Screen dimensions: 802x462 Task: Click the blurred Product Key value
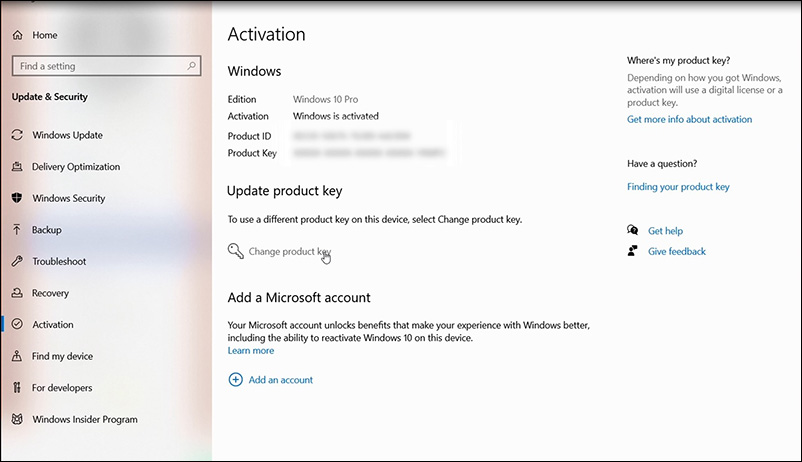(x=369, y=152)
